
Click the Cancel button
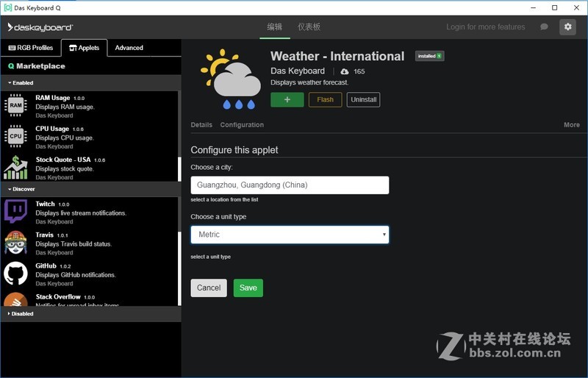point(209,288)
